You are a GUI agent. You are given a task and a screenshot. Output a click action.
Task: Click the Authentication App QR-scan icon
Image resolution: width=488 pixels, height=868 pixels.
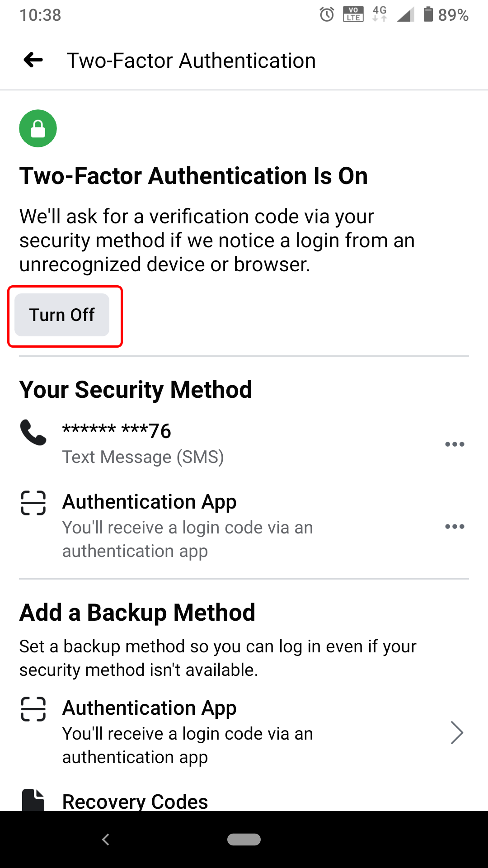33,502
